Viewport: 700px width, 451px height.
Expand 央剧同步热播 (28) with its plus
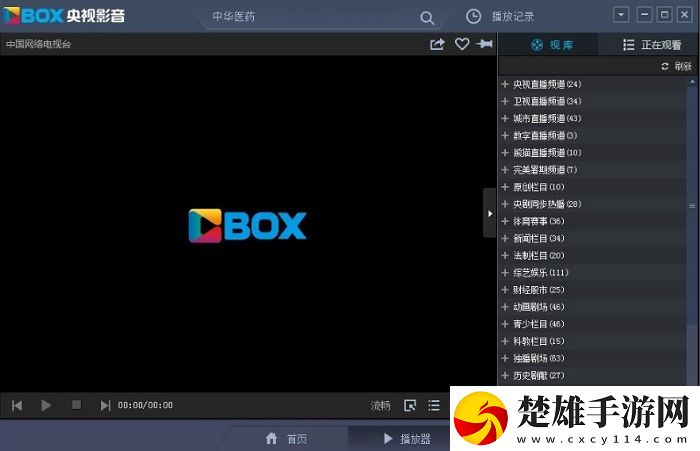tap(505, 204)
